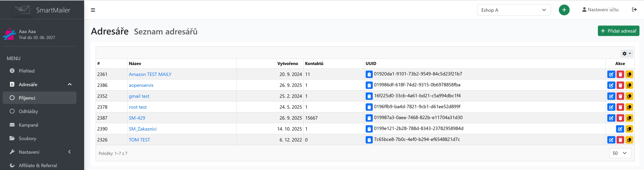Click the Přidat adresář button
This screenshot has width=644, height=170.
(618, 31)
